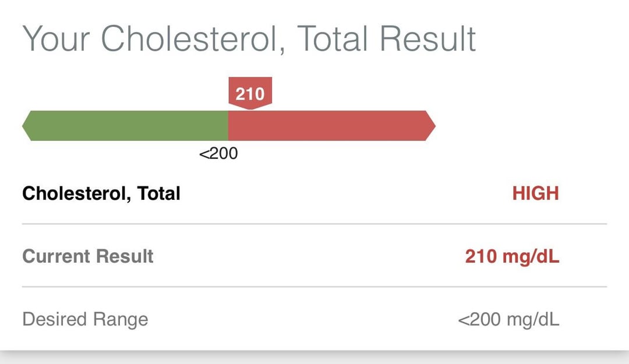Click the red HIGH status text

535,193
